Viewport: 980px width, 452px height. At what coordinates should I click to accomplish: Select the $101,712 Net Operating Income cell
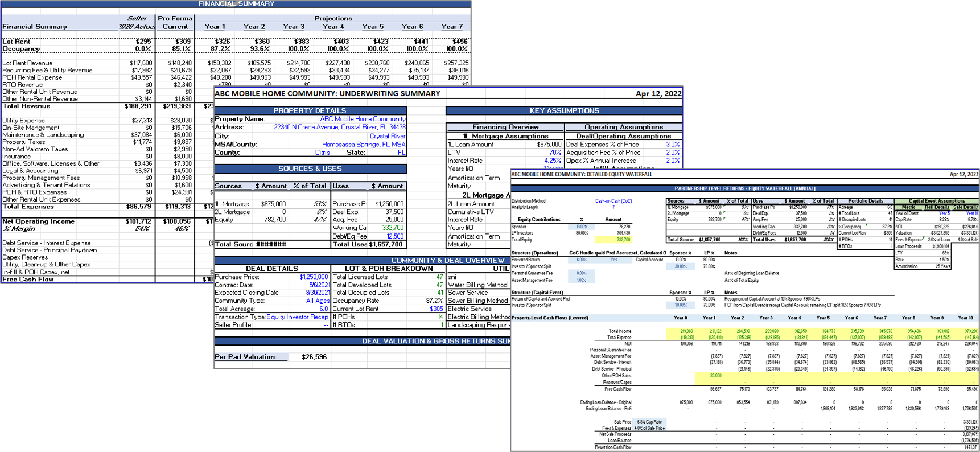138,221
